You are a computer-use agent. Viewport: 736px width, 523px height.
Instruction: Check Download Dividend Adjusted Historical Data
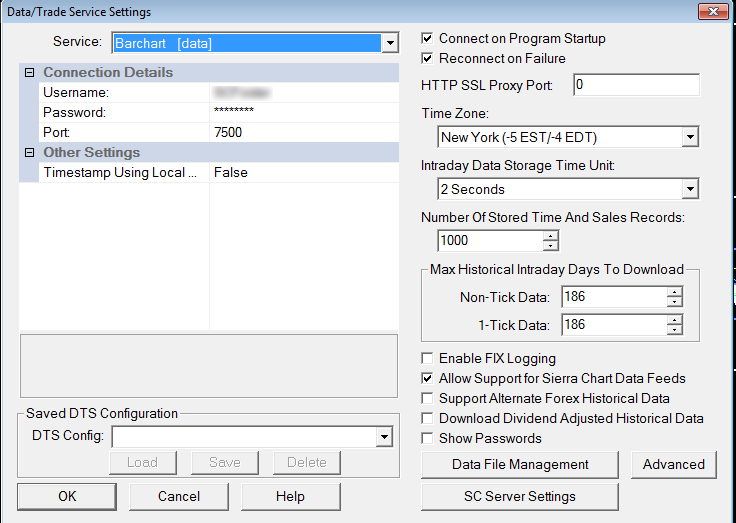coord(428,419)
